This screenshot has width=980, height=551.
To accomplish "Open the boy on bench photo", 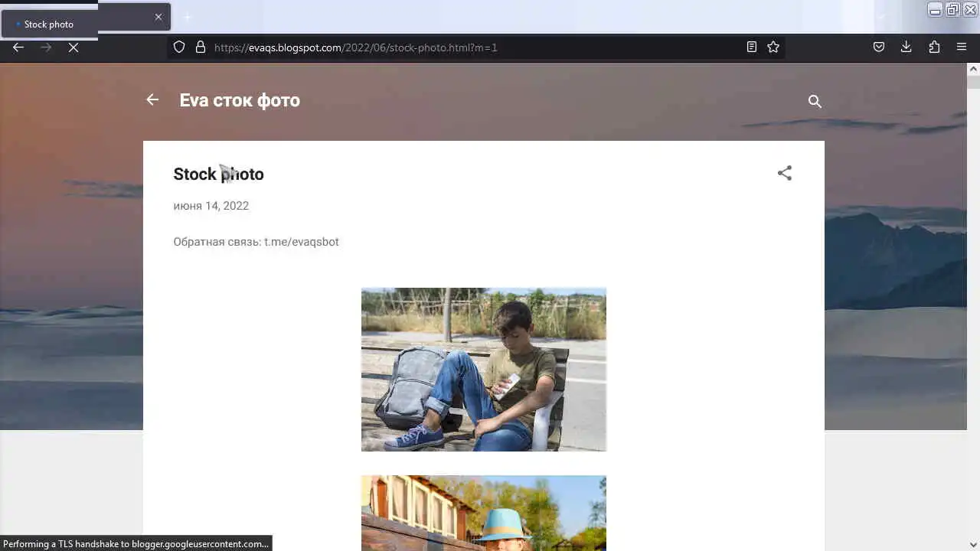I will [x=484, y=370].
